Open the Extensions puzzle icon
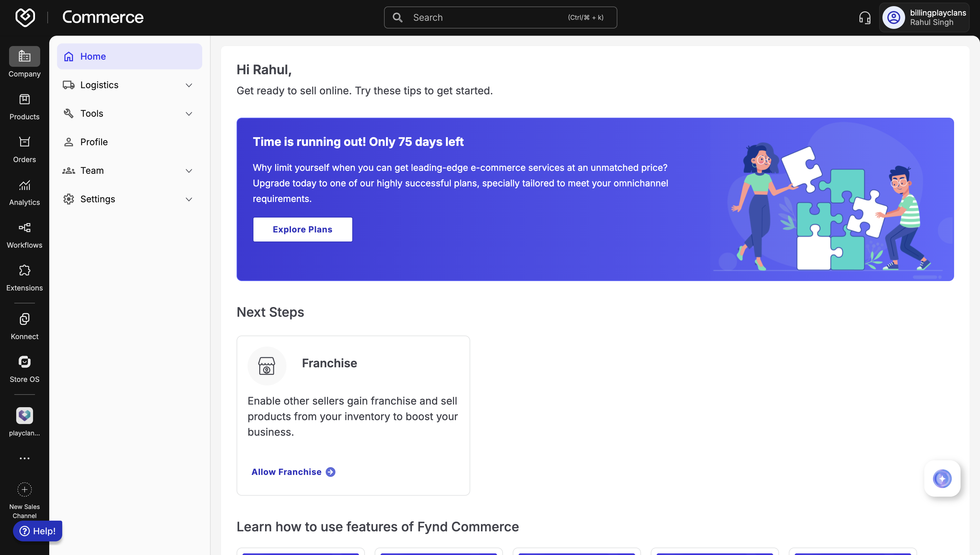The width and height of the screenshot is (980, 555). pos(24,271)
